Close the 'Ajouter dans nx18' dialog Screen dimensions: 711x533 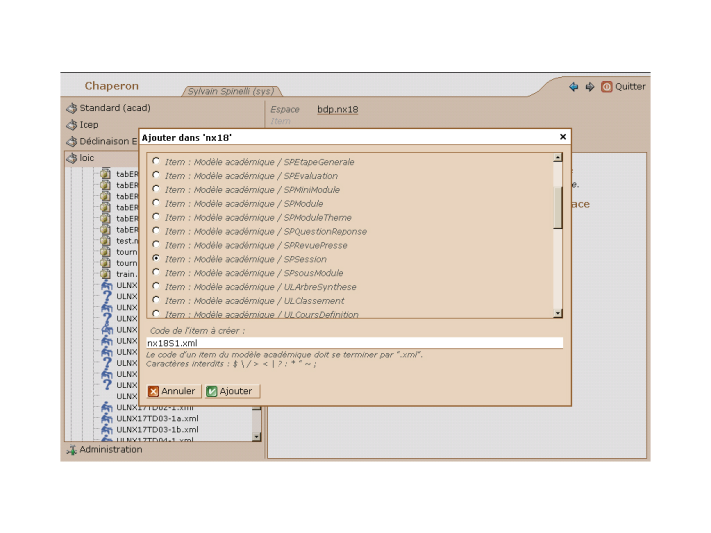click(563, 137)
